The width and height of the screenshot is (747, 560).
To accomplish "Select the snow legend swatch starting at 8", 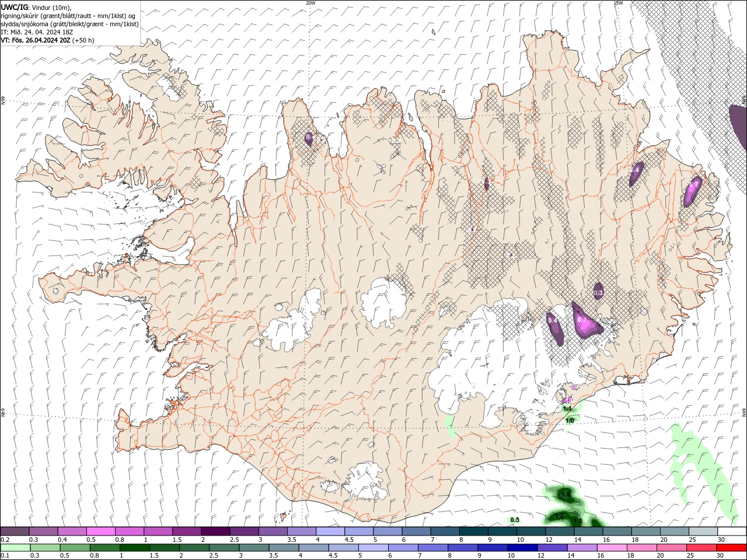I will click(474, 531).
